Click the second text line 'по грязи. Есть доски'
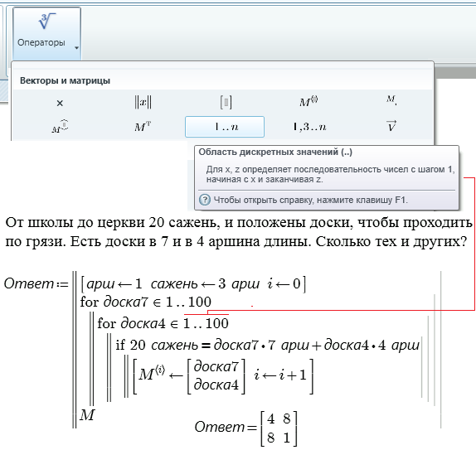 [236, 242]
